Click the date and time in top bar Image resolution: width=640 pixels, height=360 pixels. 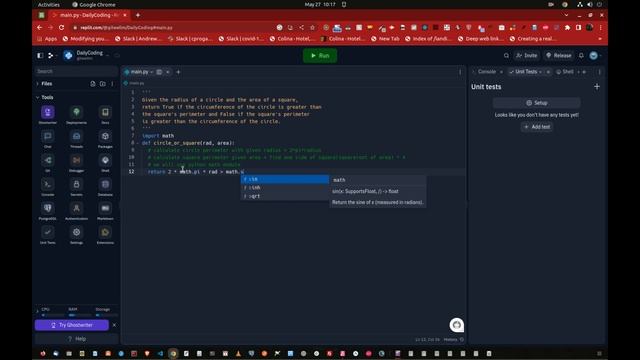click(x=320, y=4)
